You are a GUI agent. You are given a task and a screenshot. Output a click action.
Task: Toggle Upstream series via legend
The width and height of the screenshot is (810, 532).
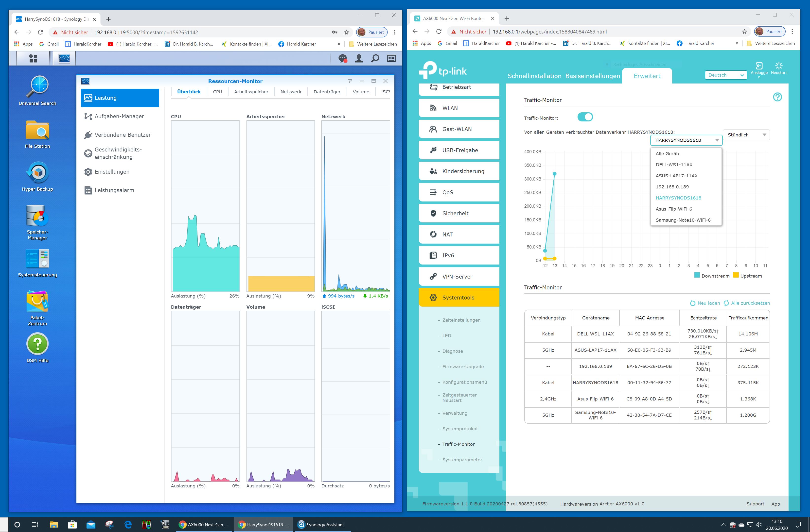pos(736,276)
